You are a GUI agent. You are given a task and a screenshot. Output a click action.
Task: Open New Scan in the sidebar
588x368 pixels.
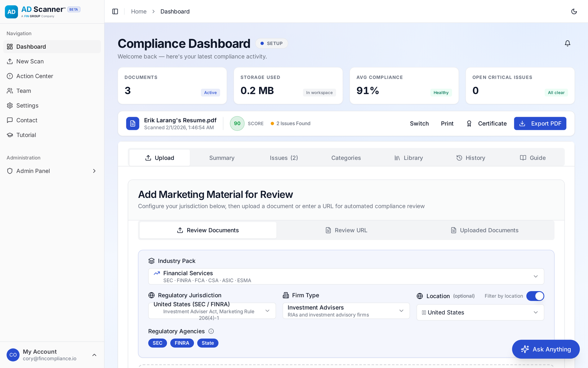click(x=52, y=61)
